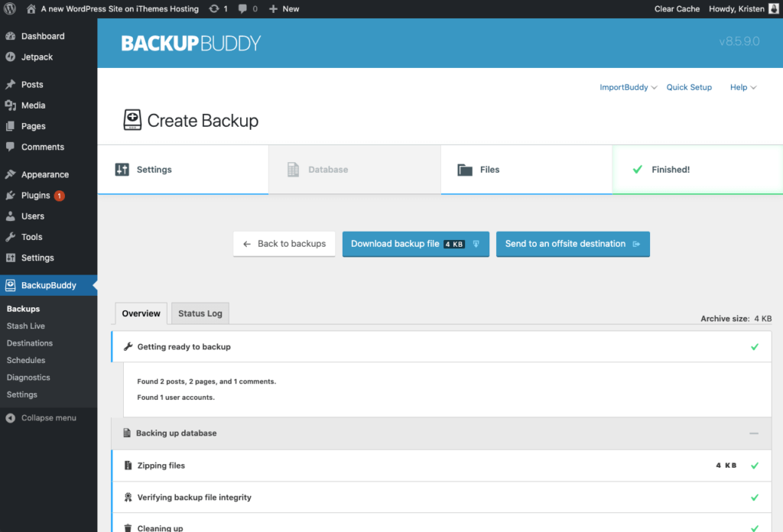Open Diagnostics submenu item
Image resolution: width=783 pixels, height=532 pixels.
(28, 378)
